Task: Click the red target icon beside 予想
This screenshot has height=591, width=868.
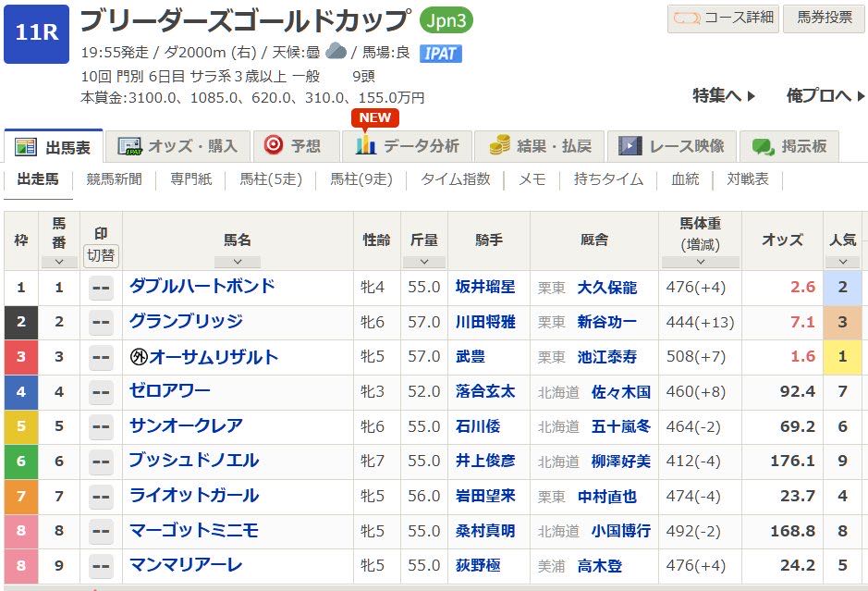Action: click(x=274, y=145)
